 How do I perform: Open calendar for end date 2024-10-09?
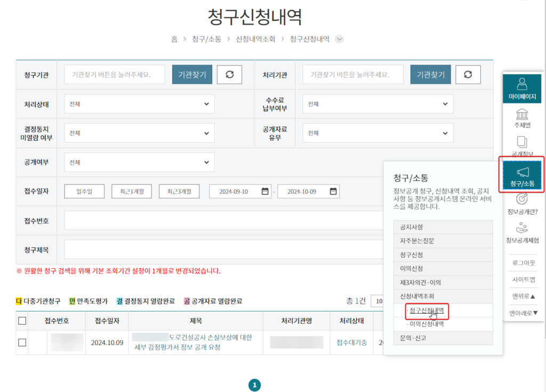click(x=333, y=191)
